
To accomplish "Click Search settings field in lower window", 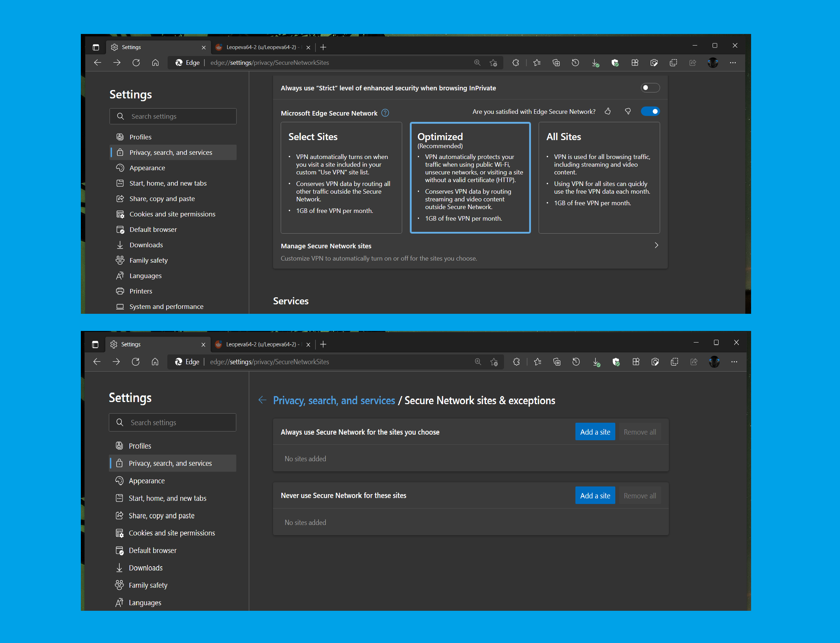I will [x=173, y=423].
